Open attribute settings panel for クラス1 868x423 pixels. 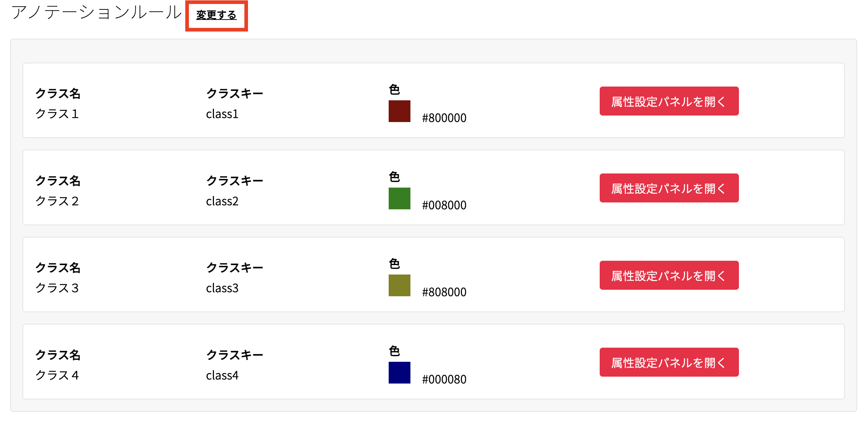669,101
